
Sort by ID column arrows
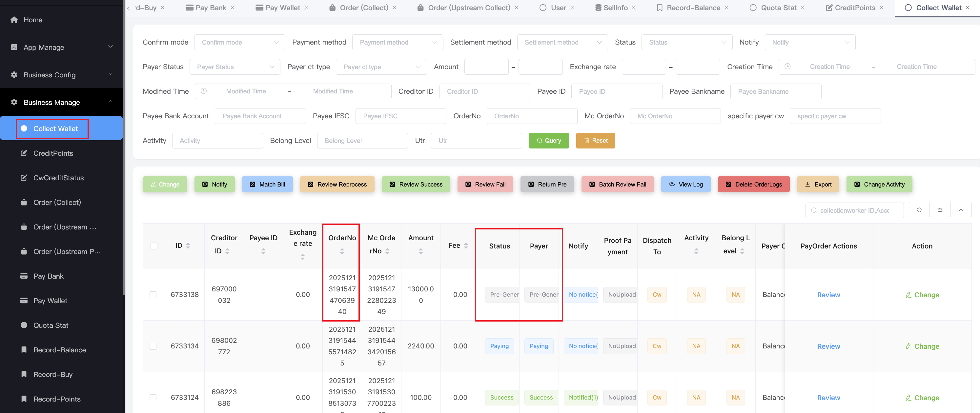click(x=188, y=246)
